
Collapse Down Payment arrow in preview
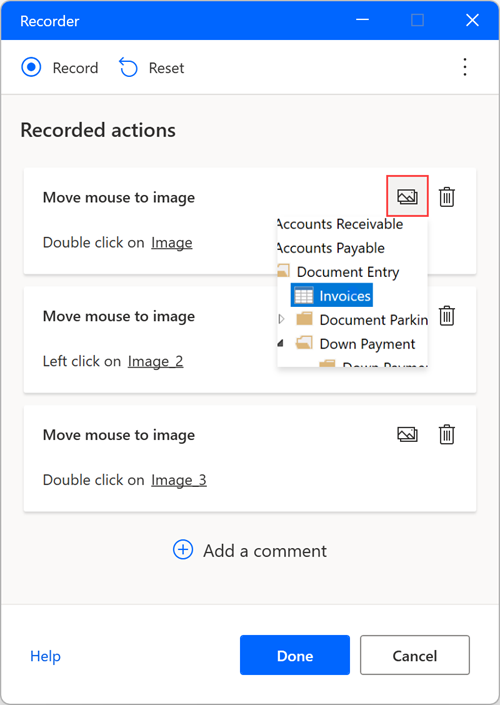281,344
